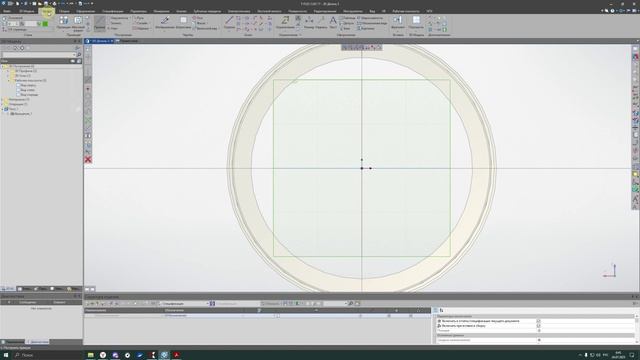The image size is (640, 360).
Task: Open the red Adobe Acrobat taskbar icon
Action: 176,355
